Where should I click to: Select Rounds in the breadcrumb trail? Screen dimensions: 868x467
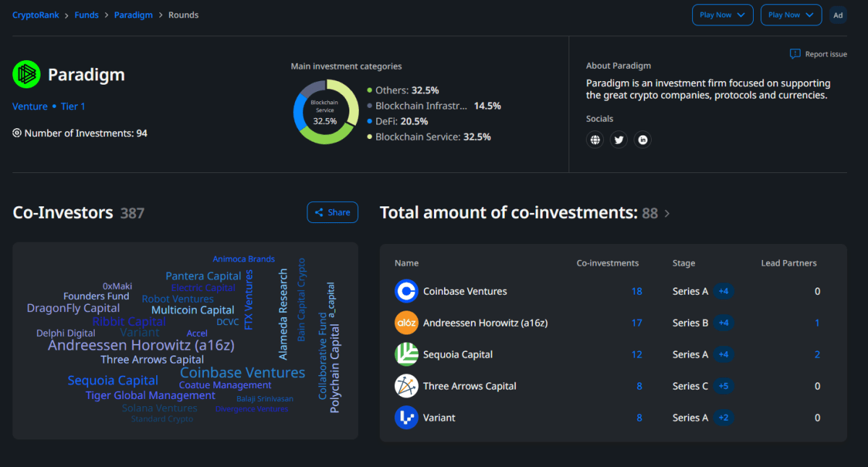click(183, 14)
